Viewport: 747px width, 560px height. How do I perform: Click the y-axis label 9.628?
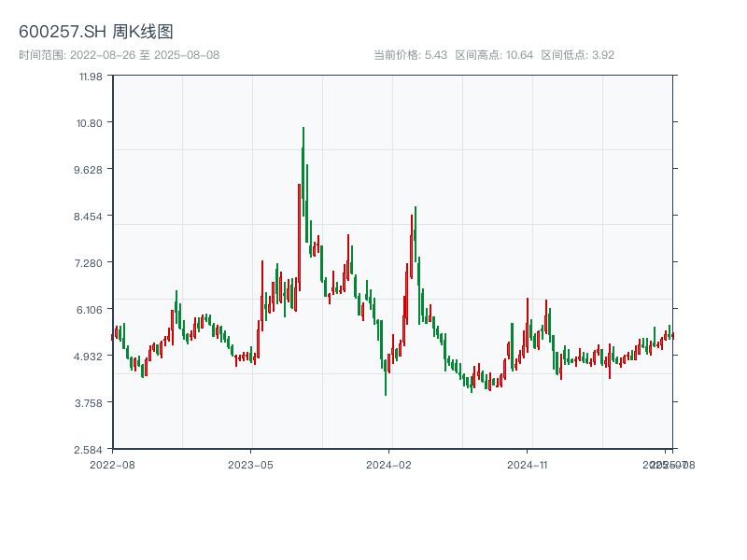coord(88,170)
